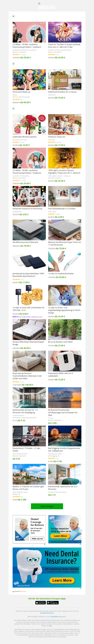
Task: Follow the Kontaktiere uns link
Action: point(56,616)
